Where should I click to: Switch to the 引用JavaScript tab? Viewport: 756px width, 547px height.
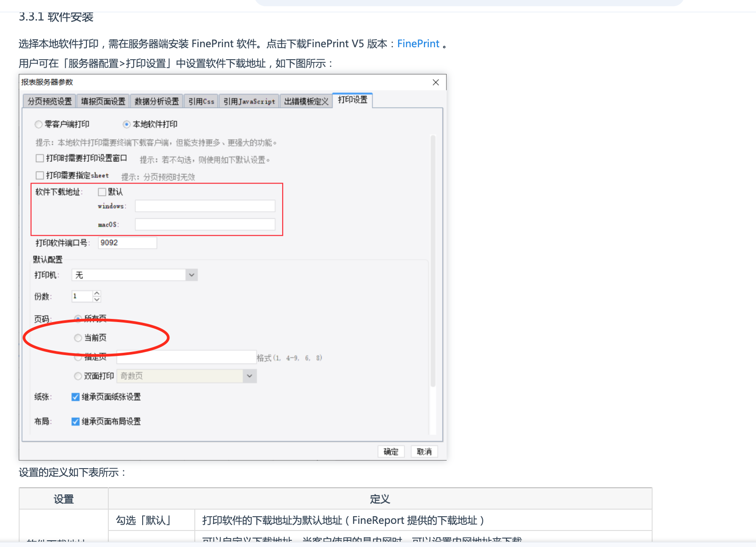tap(249, 101)
